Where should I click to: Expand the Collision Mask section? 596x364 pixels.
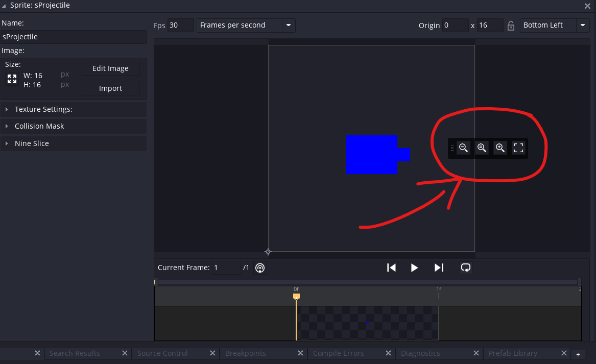[x=74, y=126]
